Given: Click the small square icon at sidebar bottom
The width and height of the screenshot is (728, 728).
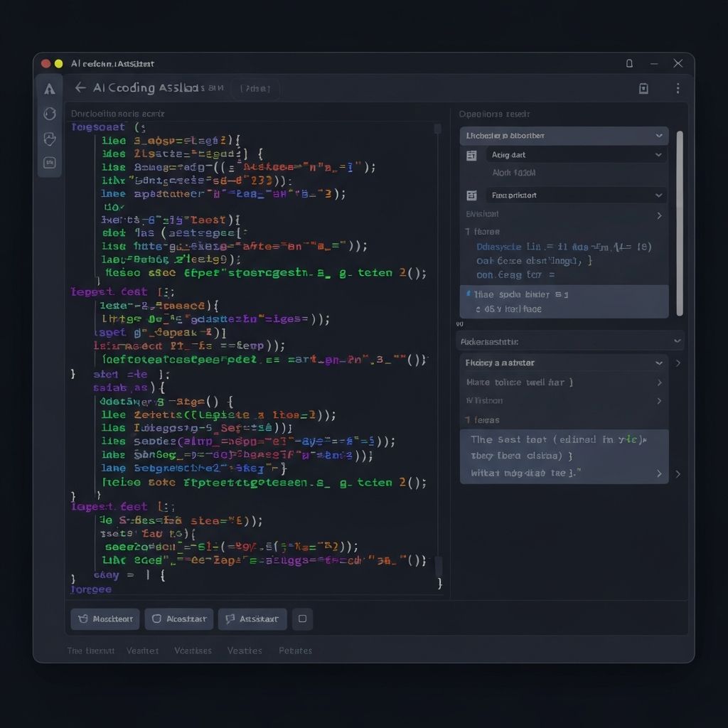Looking at the screenshot, I should tap(49, 163).
